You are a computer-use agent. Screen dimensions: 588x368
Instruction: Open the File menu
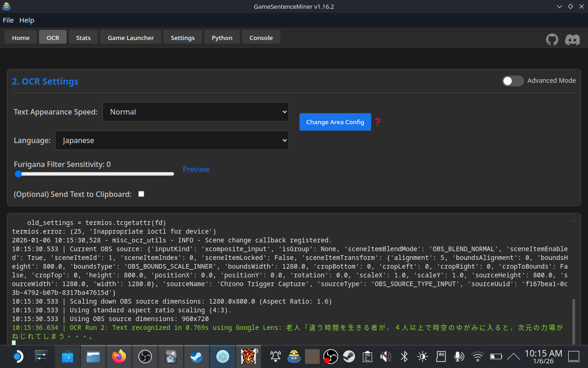coord(8,20)
